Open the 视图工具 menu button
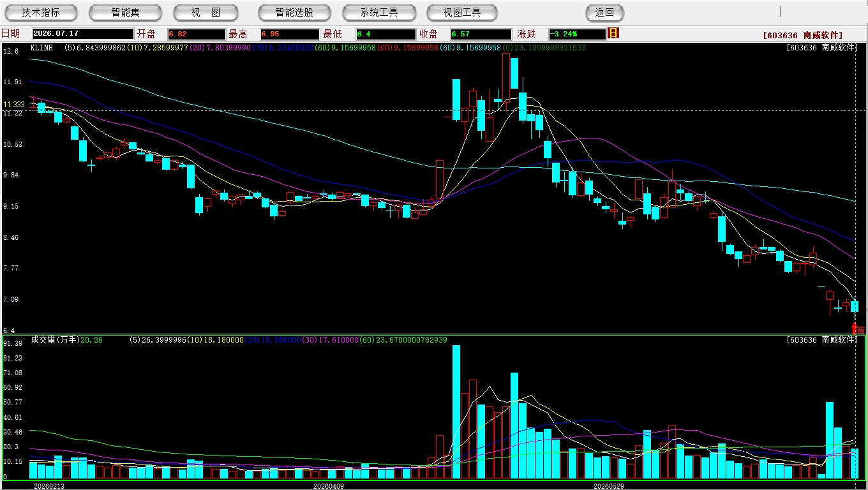This screenshot has width=868, height=490. pyautogui.click(x=463, y=12)
